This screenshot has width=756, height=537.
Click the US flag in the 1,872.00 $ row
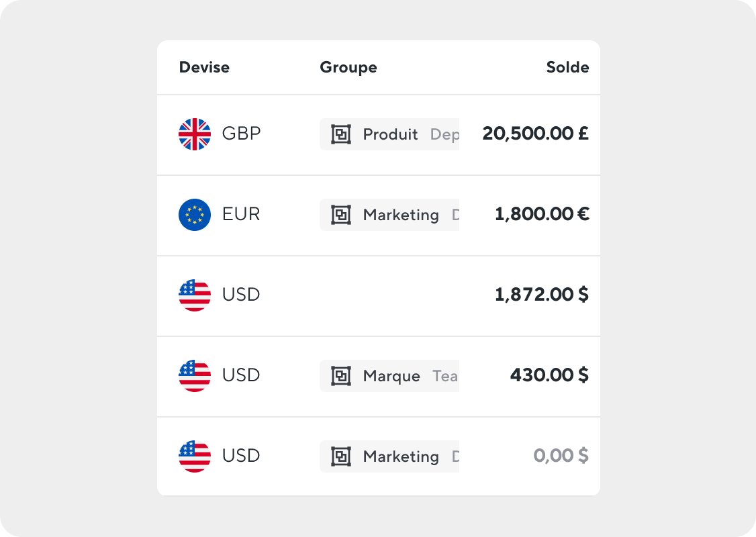(x=195, y=295)
